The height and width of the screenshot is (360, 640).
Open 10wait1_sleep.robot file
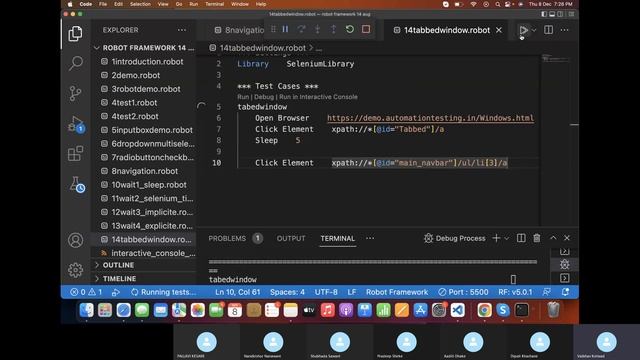pyautogui.click(x=149, y=185)
